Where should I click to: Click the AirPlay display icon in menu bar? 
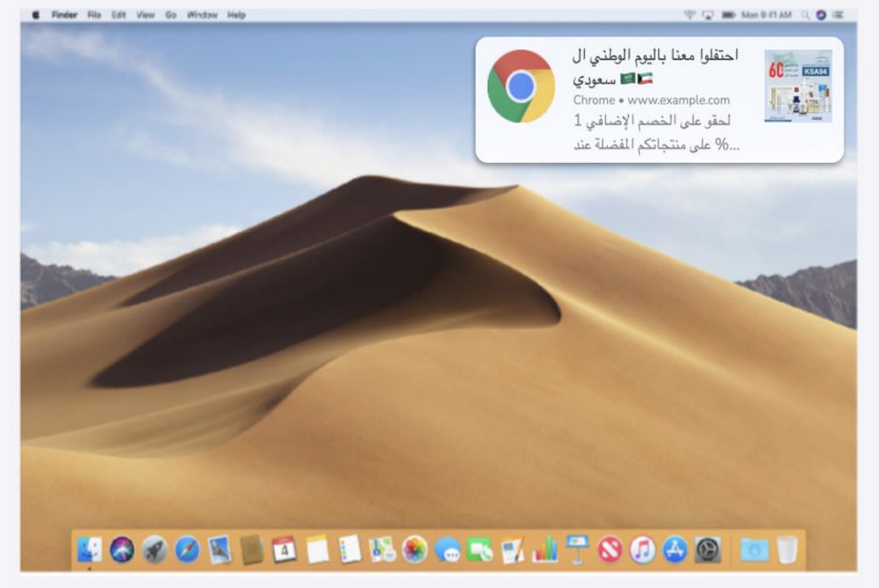point(708,14)
